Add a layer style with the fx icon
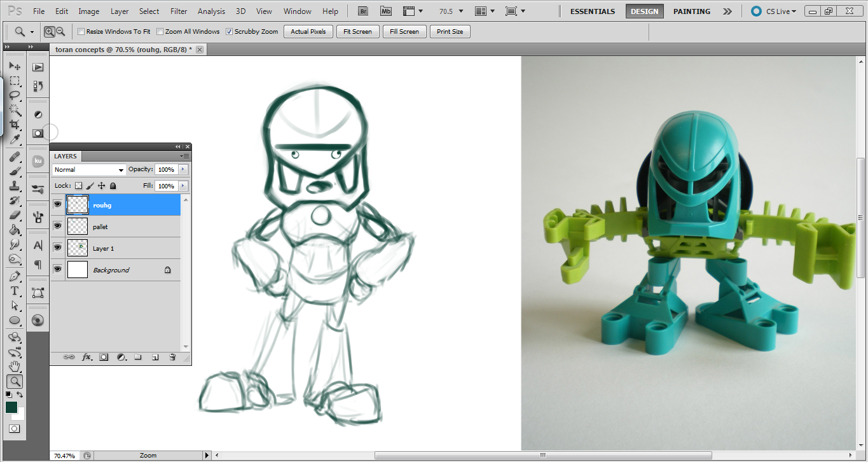868x462 pixels. pyautogui.click(x=87, y=357)
